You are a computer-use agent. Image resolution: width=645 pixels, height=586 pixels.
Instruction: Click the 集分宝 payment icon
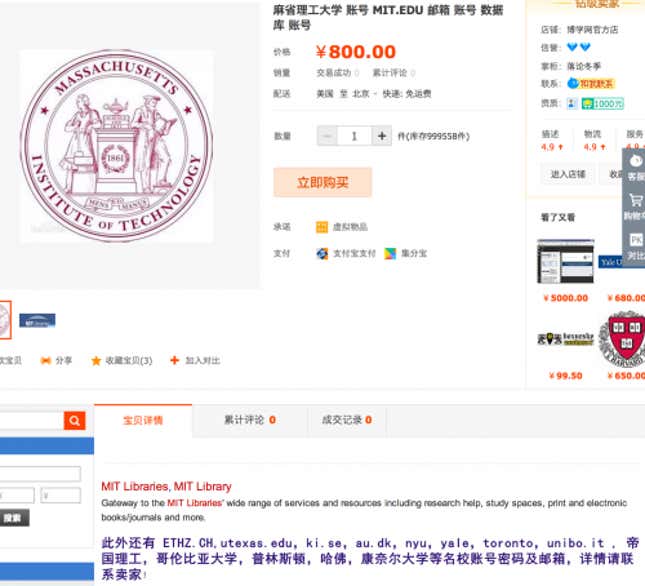pos(390,253)
